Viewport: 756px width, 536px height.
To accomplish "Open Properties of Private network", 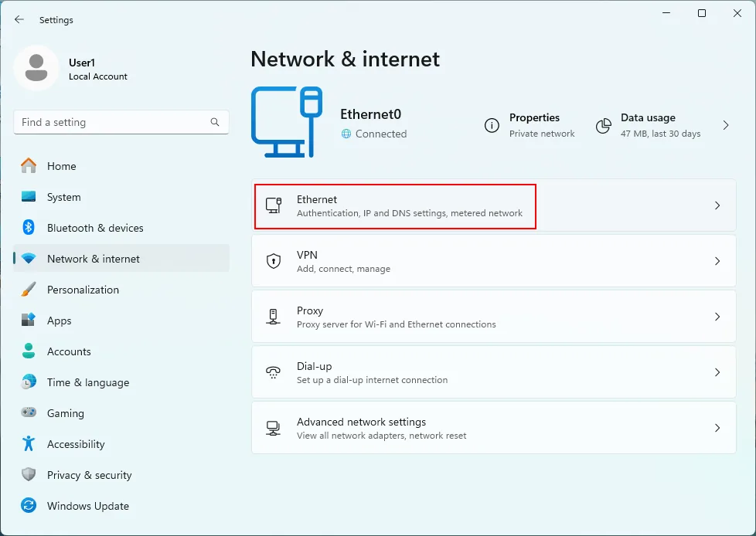I will coord(530,125).
